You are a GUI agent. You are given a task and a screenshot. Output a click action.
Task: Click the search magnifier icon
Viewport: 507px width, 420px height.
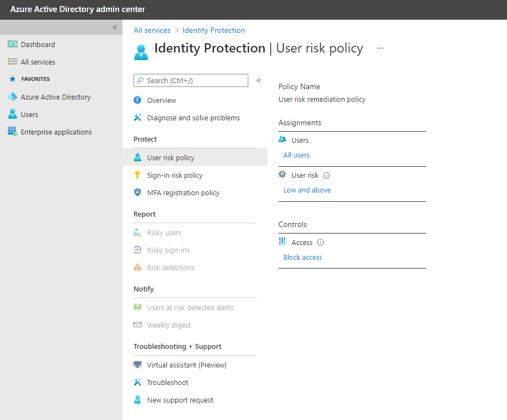click(x=140, y=80)
